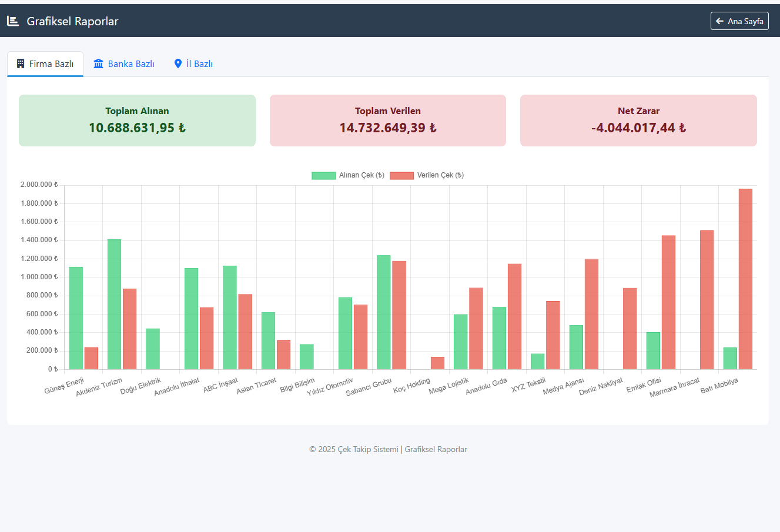Click the red bar for Marmara İhracat

pyautogui.click(x=707, y=300)
